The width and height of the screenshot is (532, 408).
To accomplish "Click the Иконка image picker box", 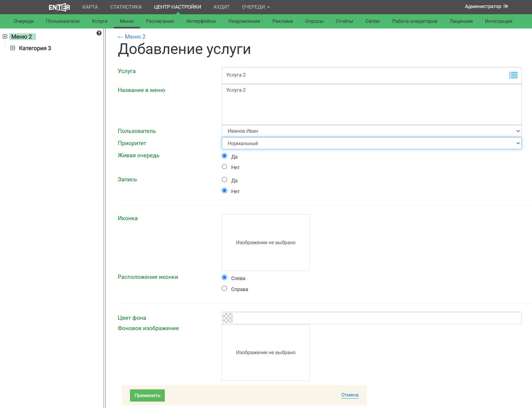I will [x=265, y=243].
